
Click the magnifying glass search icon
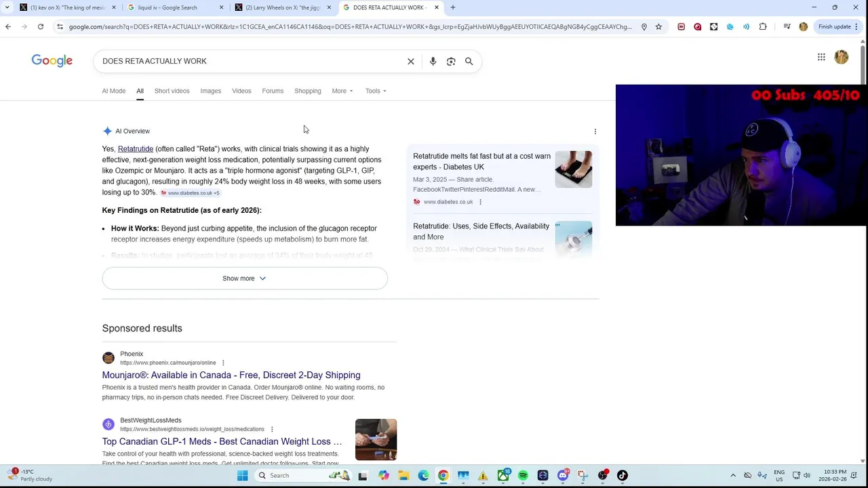469,61
